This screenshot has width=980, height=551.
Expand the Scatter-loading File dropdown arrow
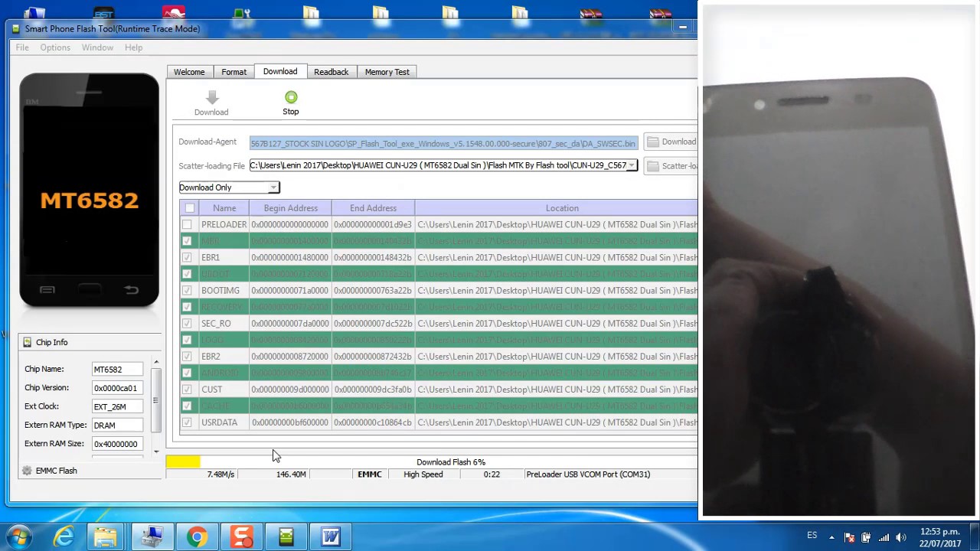(x=632, y=165)
